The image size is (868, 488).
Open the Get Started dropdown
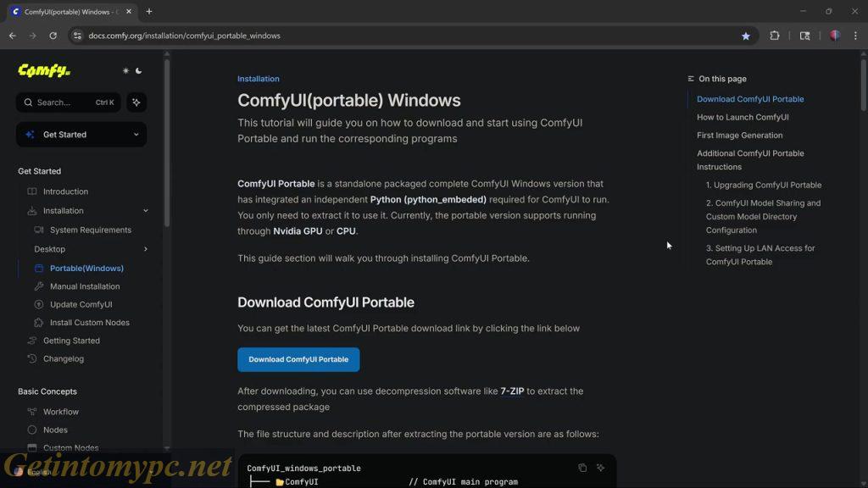tap(81, 135)
